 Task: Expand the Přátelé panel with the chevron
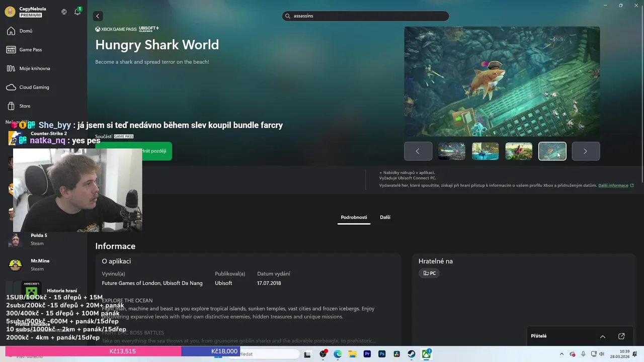click(x=602, y=336)
